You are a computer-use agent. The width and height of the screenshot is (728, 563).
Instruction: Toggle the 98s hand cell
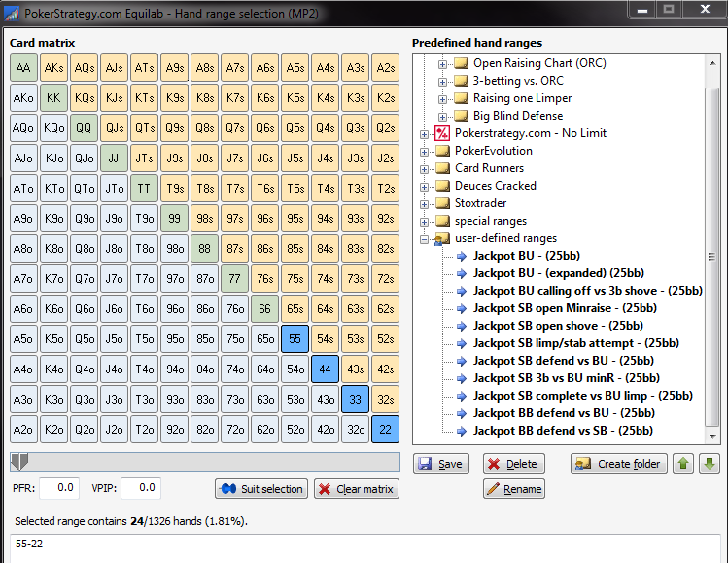(x=204, y=219)
